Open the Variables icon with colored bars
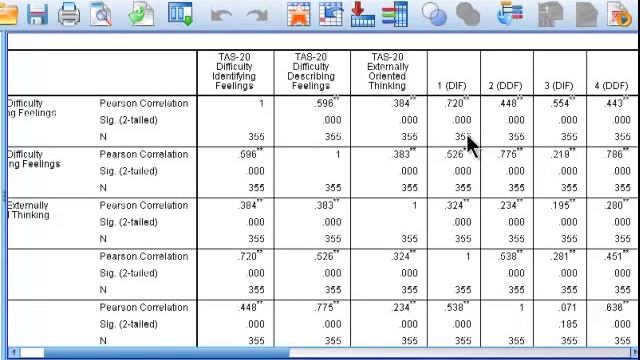This screenshot has width=640, height=360. [395, 14]
